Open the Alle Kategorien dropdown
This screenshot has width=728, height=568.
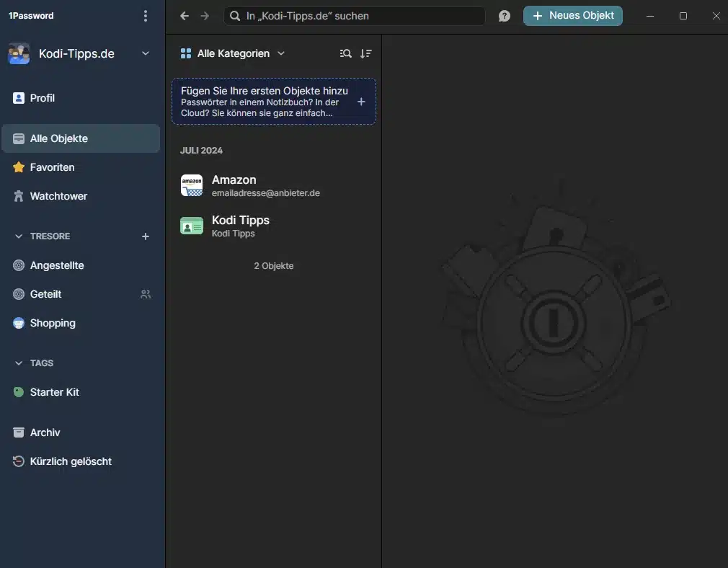232,53
